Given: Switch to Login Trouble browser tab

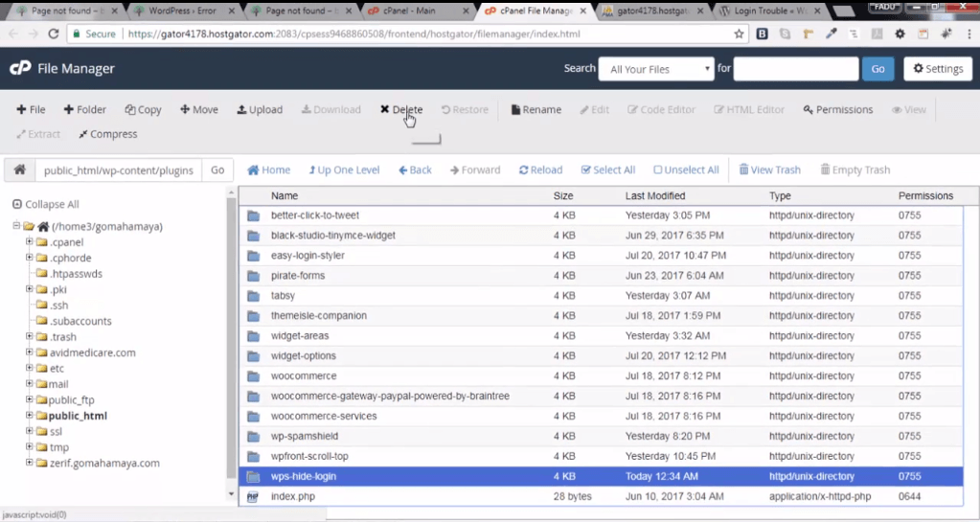Looking at the screenshot, I should (768, 11).
